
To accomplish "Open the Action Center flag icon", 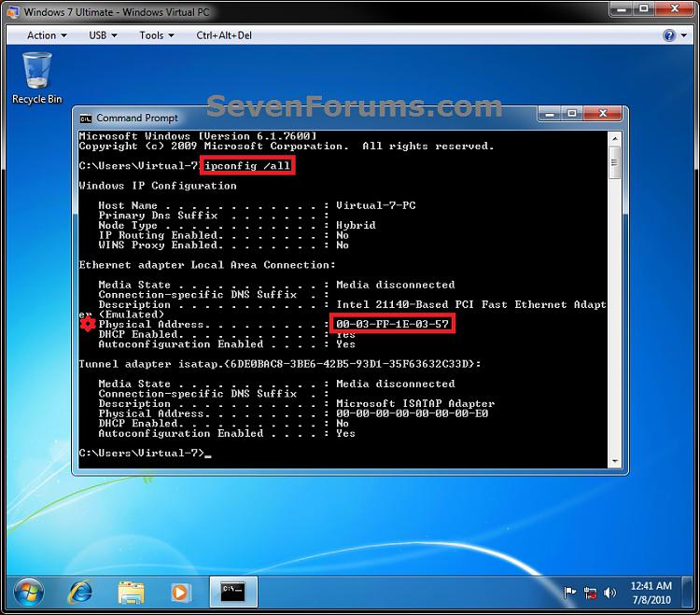I will point(569,593).
